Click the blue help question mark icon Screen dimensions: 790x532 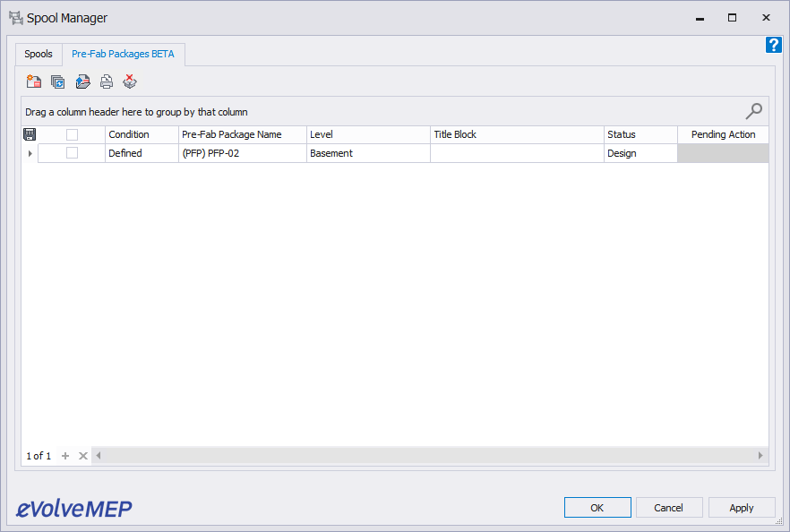[x=773, y=45]
